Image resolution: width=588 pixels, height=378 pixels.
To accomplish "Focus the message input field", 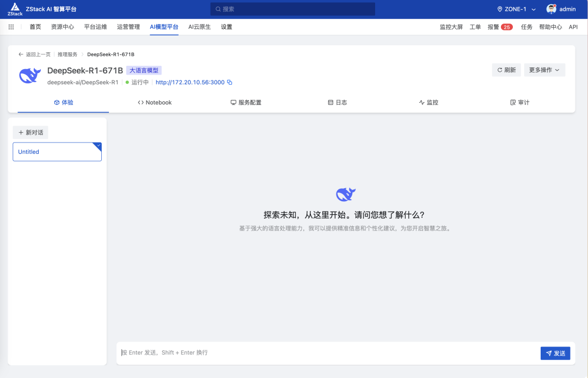I will click(328, 353).
